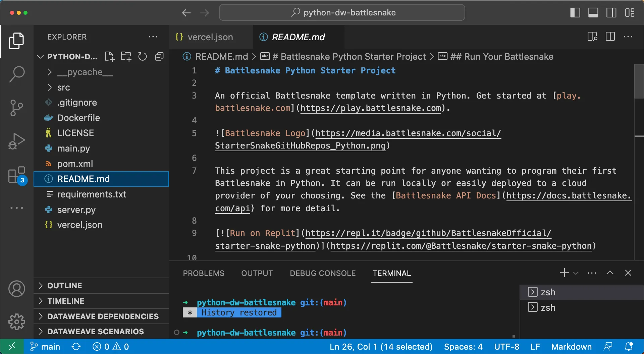Open terminal more actions ellipsis
The image size is (644, 354).
pos(592,273)
